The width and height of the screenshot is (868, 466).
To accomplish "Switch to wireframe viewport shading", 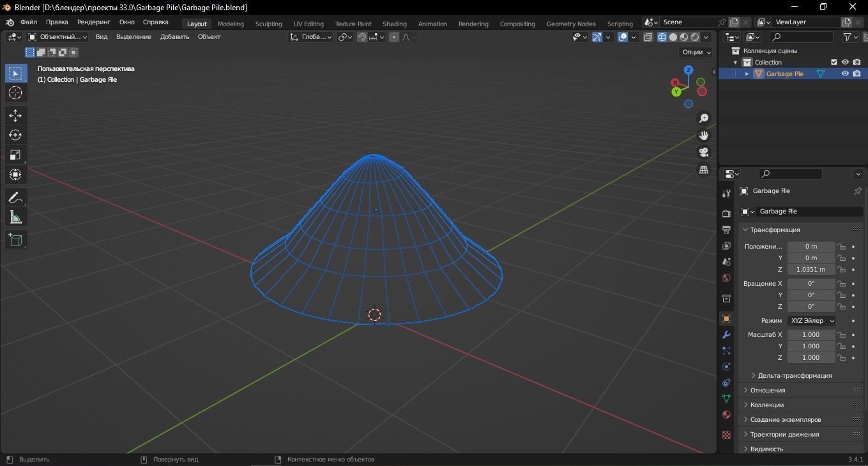I will [x=662, y=37].
